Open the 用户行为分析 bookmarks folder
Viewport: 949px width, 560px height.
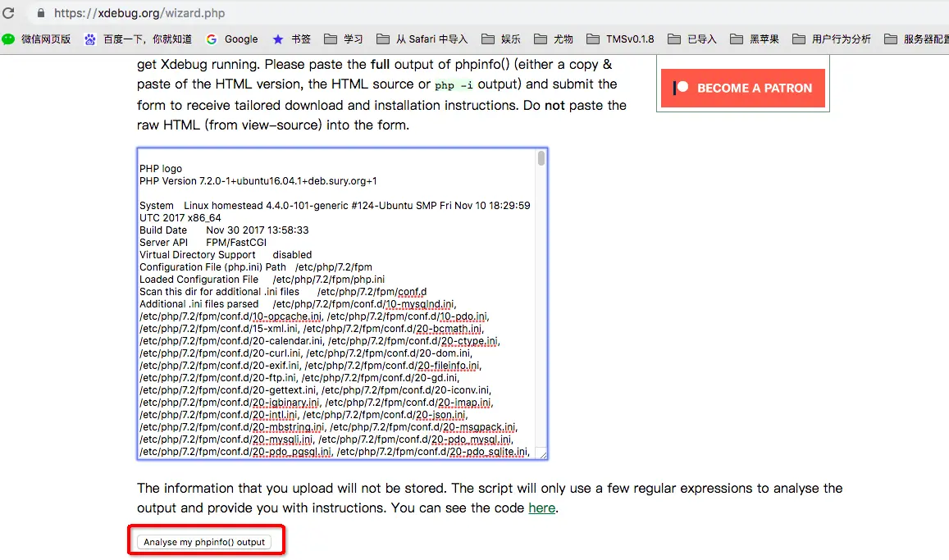(832, 39)
